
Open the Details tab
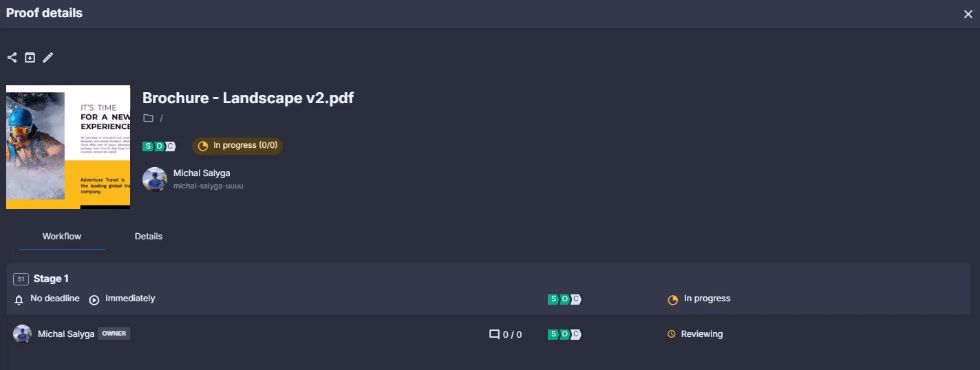(x=149, y=237)
